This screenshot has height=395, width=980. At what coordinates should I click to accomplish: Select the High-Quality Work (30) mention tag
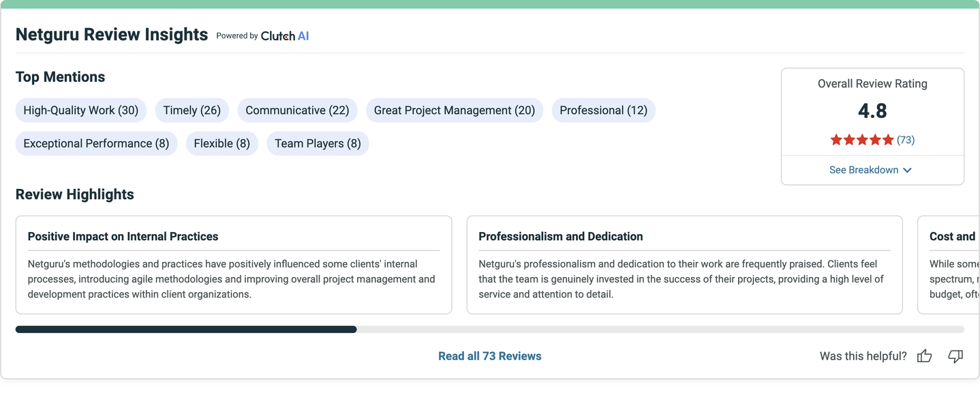coord(81,111)
